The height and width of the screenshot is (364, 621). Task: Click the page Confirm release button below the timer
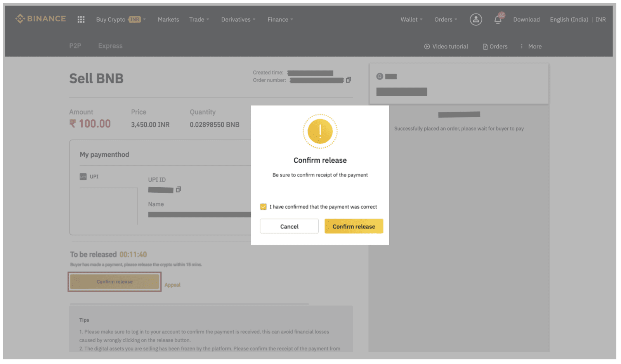[x=114, y=282]
